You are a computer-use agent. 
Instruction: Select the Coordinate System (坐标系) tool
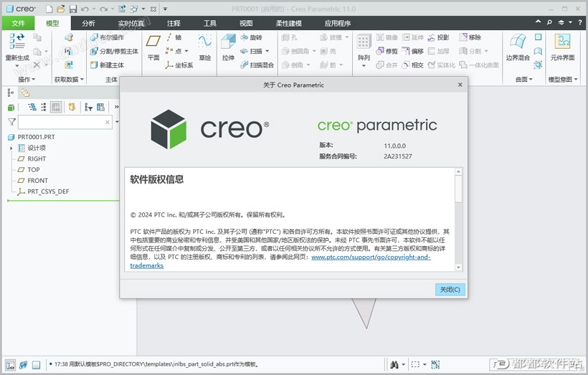pyautogui.click(x=179, y=65)
